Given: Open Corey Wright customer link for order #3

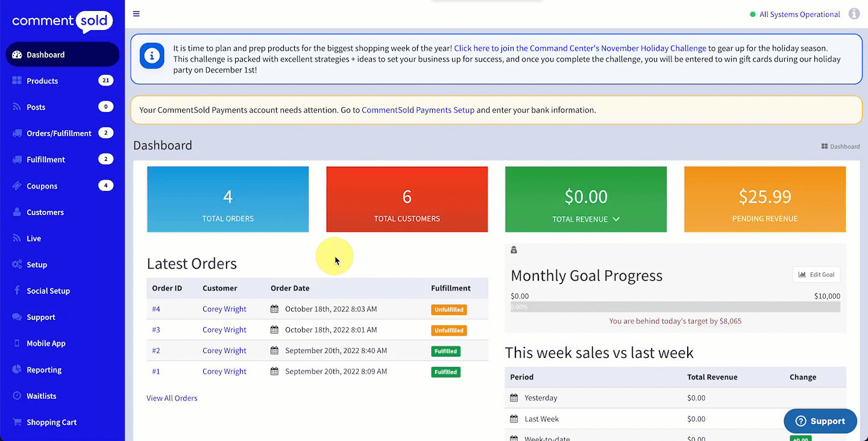Looking at the screenshot, I should click(x=224, y=330).
